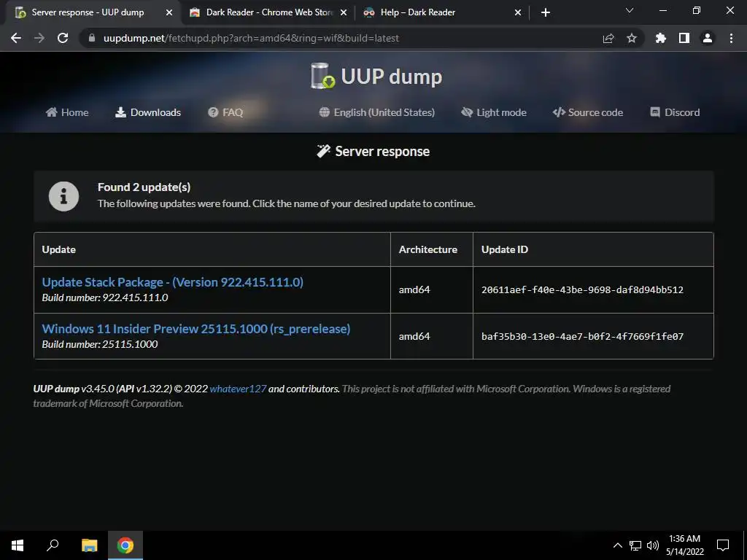Switch site to Light mode
Image resolution: width=747 pixels, height=560 pixels.
(494, 112)
